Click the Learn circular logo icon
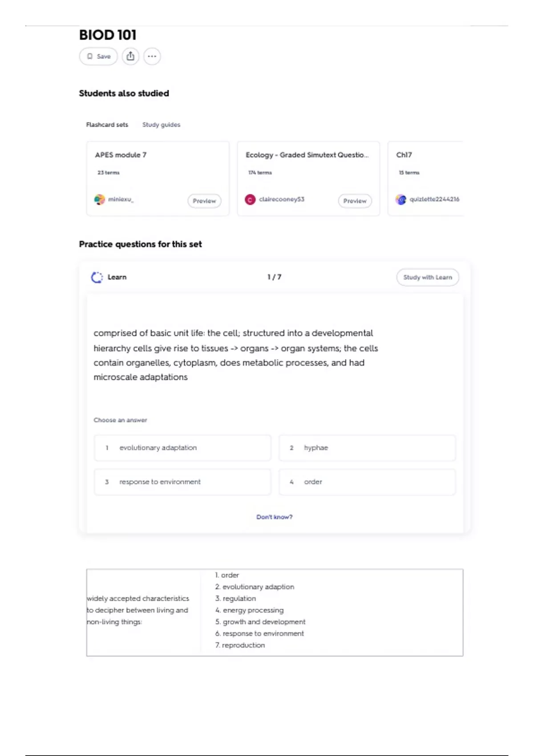The height and width of the screenshot is (756, 534). 97,277
